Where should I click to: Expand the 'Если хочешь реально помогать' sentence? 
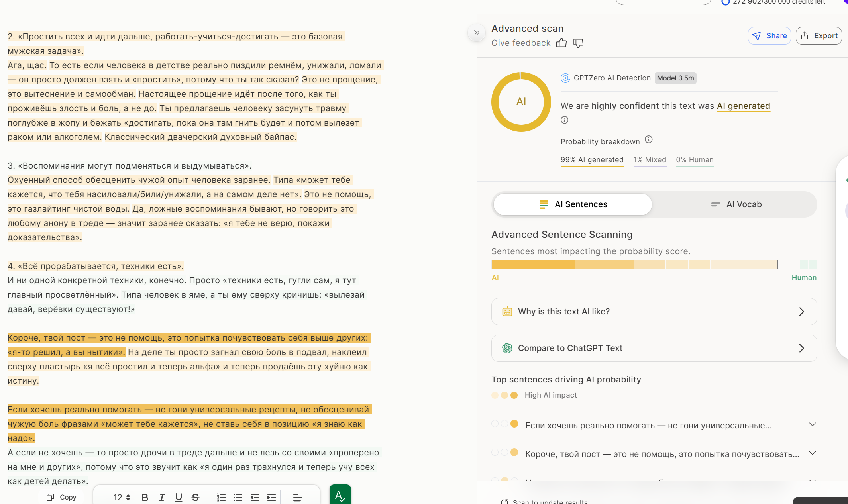click(x=812, y=425)
